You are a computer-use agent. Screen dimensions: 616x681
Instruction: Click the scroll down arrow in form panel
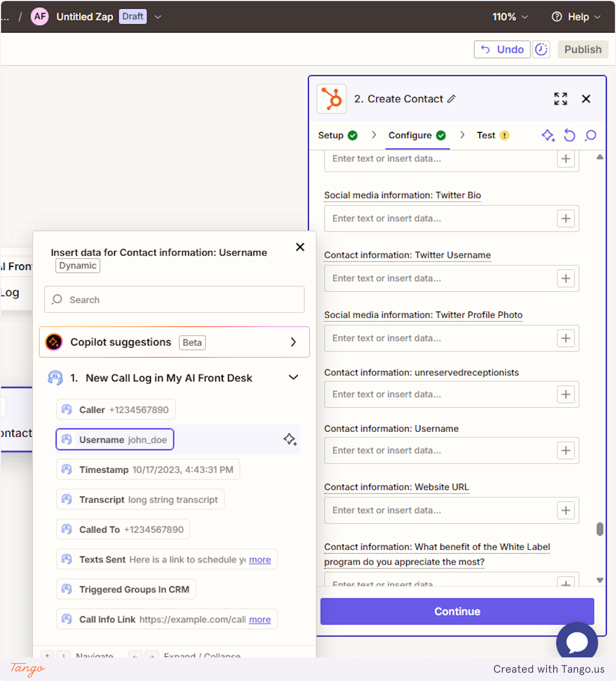[x=600, y=580]
